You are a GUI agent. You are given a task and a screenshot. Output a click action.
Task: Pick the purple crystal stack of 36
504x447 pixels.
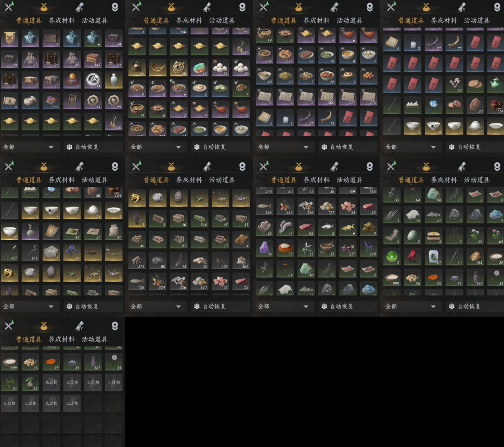click(x=265, y=248)
